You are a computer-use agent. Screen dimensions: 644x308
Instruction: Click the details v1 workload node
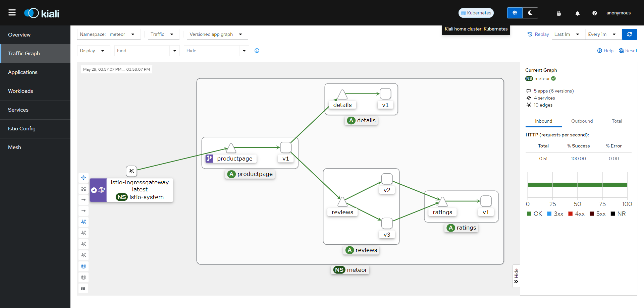click(x=385, y=94)
